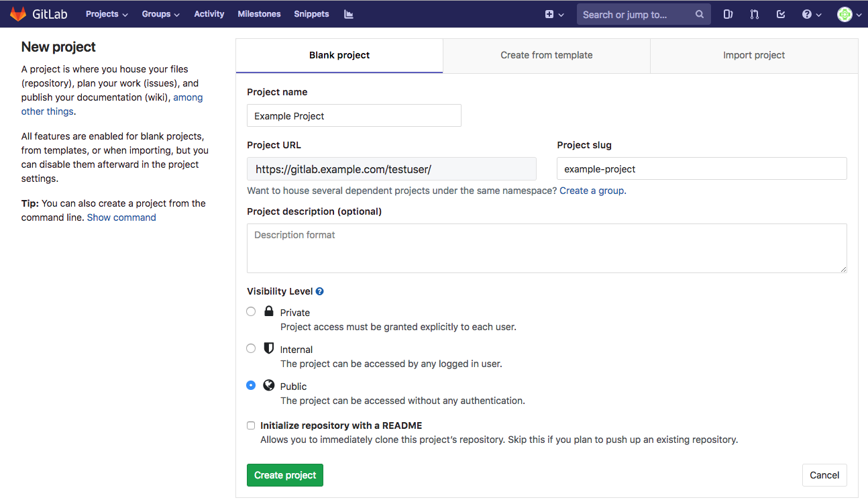
Task: Open your profile avatar dropdown
Action: point(846,13)
